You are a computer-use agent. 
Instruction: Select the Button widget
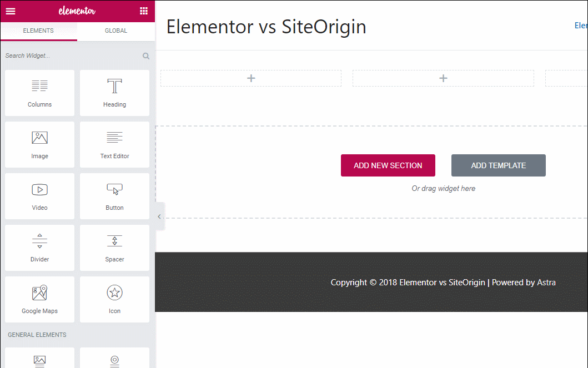[114, 196]
